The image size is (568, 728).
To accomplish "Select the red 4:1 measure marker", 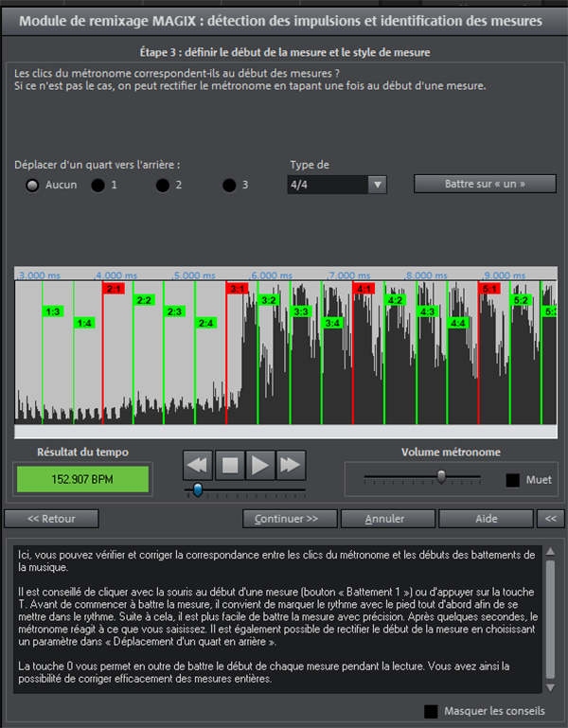I will tap(364, 289).
